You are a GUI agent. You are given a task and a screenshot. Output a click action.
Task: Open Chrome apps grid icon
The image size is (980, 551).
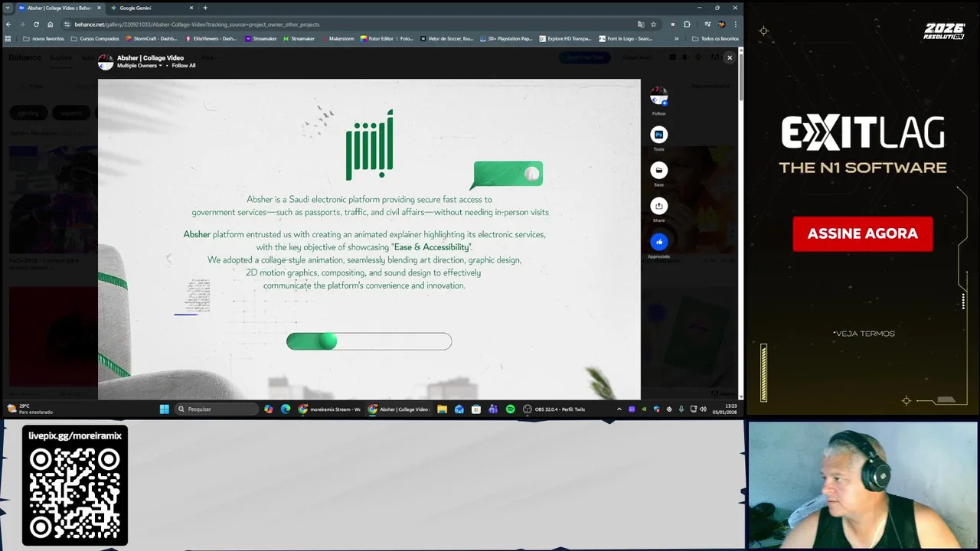(x=8, y=38)
